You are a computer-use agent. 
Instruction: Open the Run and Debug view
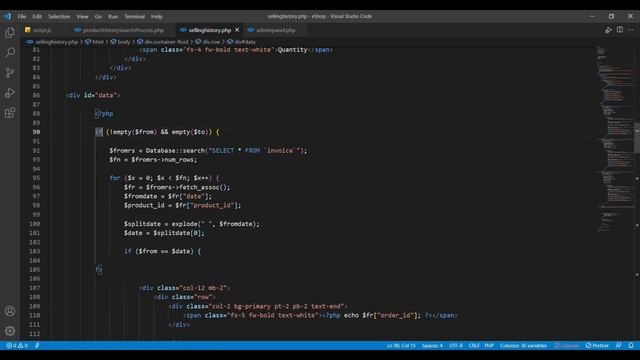click(x=10, y=93)
